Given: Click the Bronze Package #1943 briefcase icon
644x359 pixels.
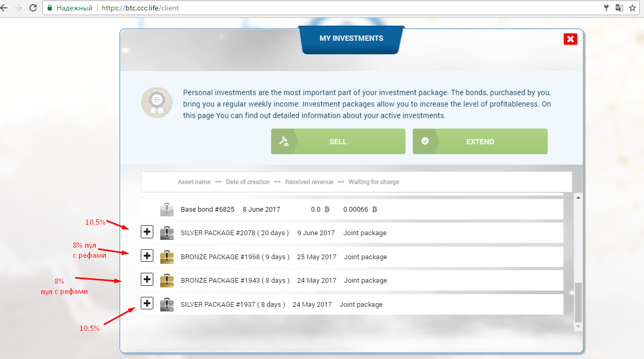Looking at the screenshot, I should tap(167, 280).
